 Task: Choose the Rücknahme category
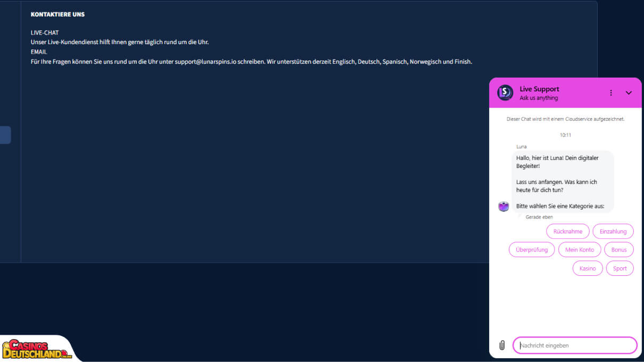pos(568,231)
